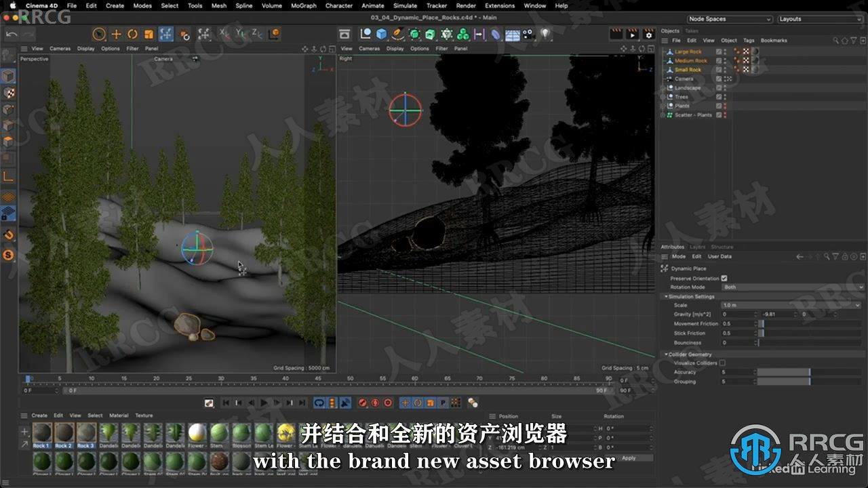Go to end of animation
Image resolution: width=868 pixels, height=488 pixels.
[x=302, y=403]
